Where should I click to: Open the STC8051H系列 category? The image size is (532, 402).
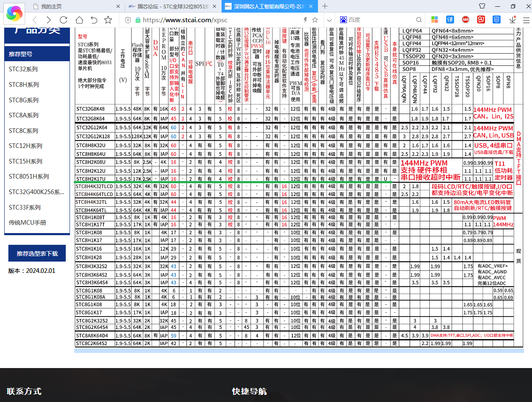click(x=29, y=176)
